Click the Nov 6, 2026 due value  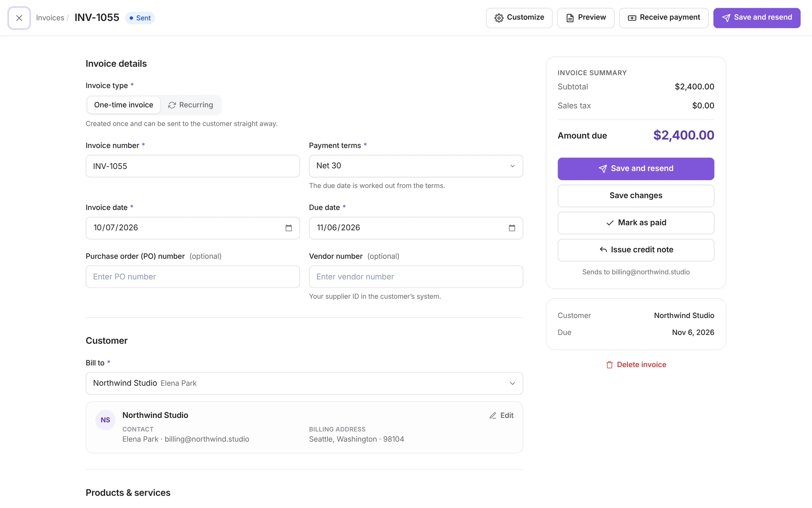(693, 333)
